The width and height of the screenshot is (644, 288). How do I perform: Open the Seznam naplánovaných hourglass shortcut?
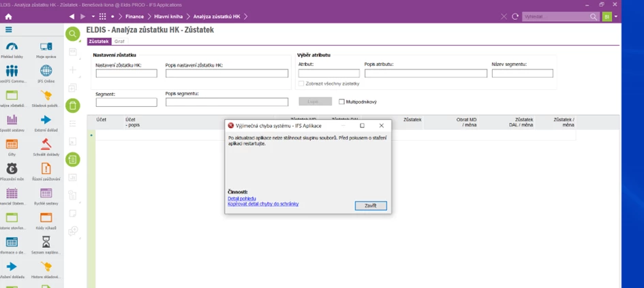(46, 244)
